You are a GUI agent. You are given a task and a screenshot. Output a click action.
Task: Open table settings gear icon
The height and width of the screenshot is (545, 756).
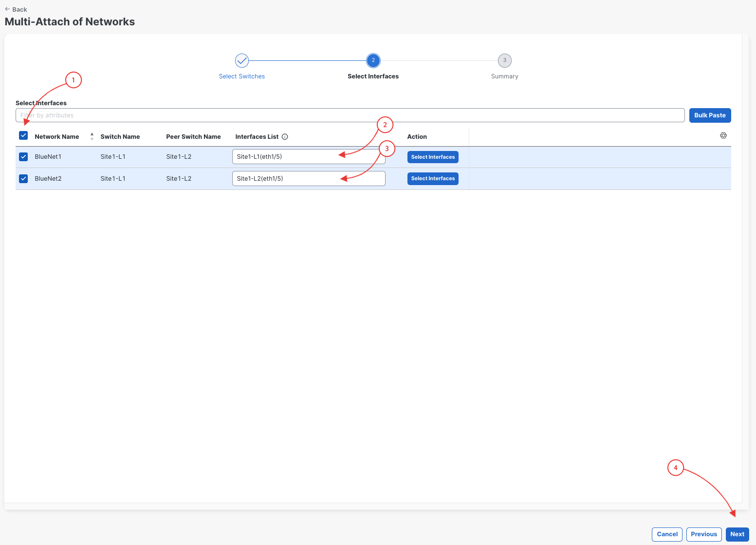pos(723,135)
